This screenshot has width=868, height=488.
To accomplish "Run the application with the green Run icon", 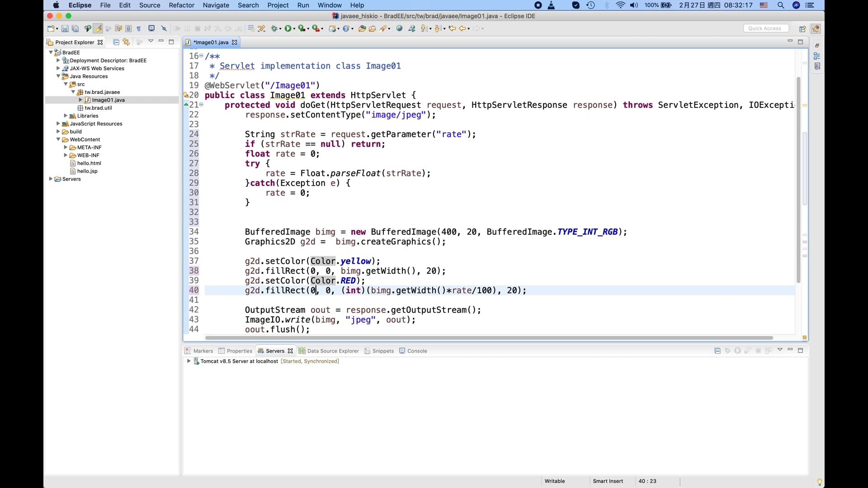I will pos(288,28).
